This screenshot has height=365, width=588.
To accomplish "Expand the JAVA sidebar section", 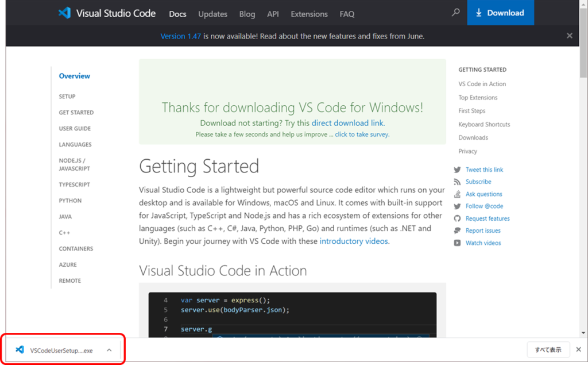I will click(65, 217).
